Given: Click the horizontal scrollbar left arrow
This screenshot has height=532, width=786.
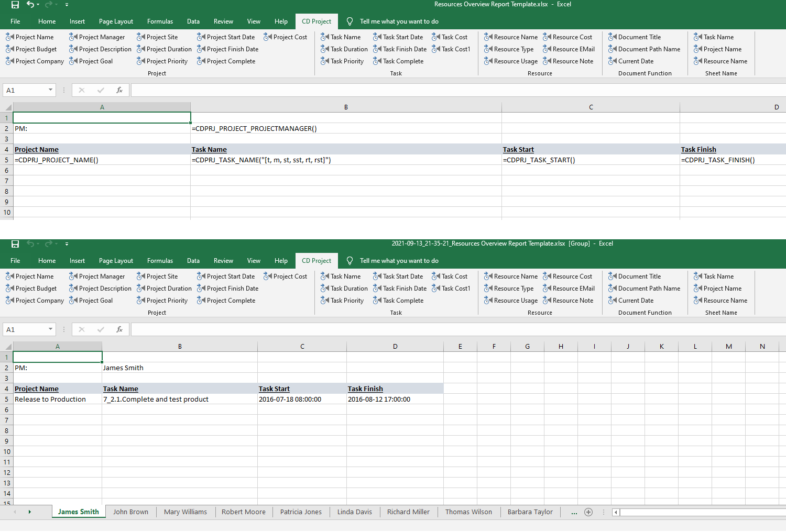Looking at the screenshot, I should tap(616, 512).
